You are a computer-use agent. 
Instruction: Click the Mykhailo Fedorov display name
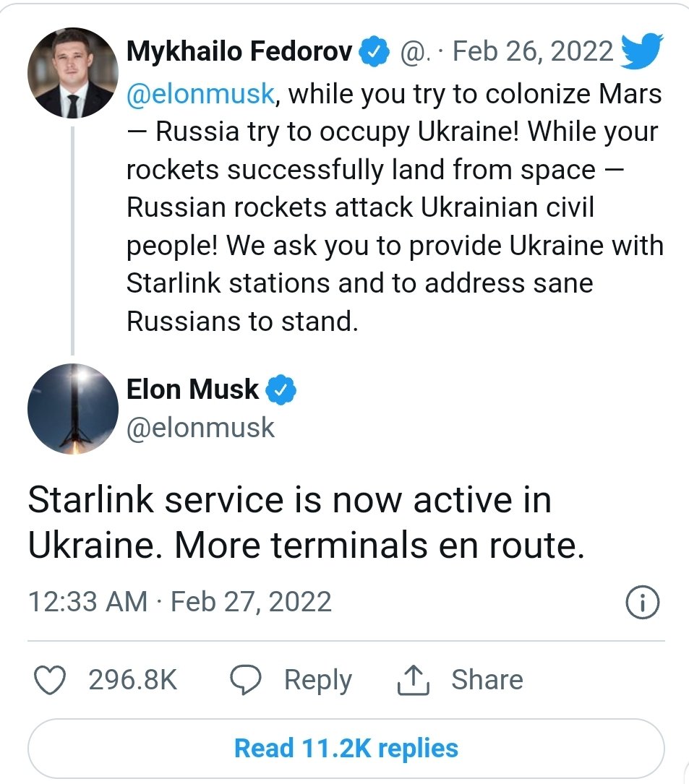(x=239, y=52)
